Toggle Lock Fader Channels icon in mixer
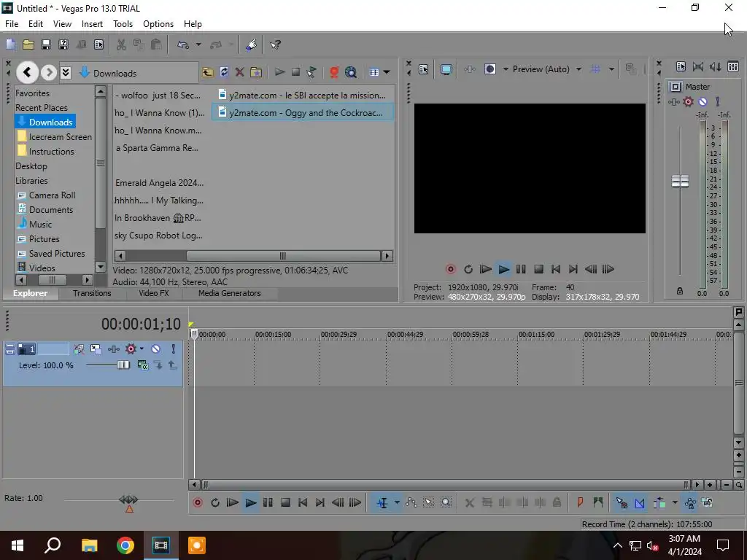 pos(680,291)
